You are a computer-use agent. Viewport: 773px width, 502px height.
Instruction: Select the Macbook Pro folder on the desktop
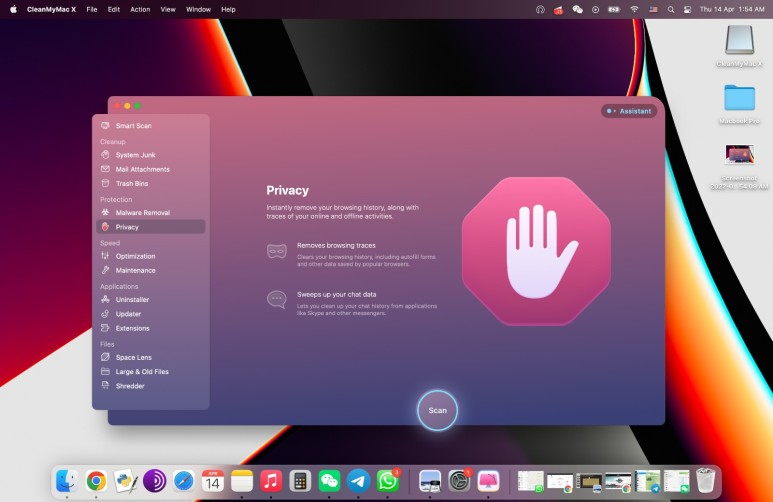coord(739,104)
